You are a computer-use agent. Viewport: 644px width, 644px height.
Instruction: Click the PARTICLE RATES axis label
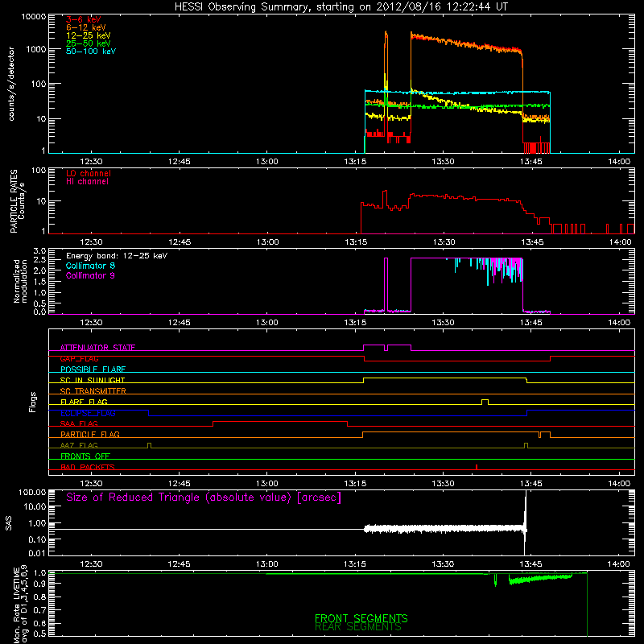(x=17, y=200)
